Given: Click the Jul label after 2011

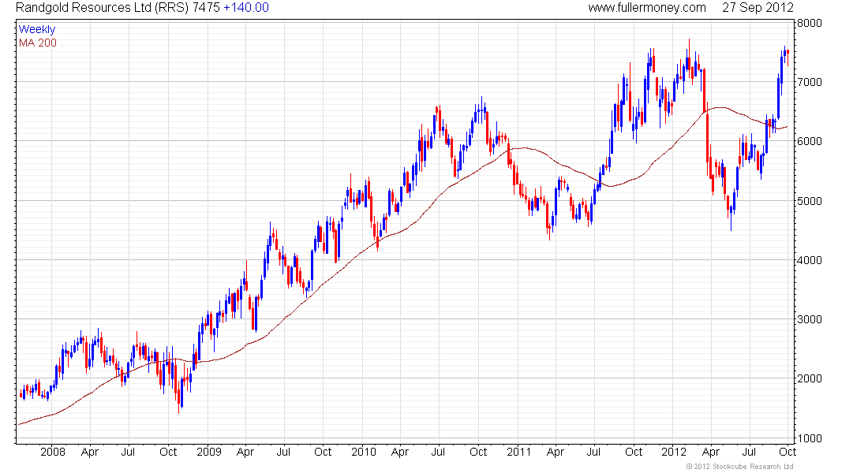Looking at the screenshot, I should [x=593, y=452].
